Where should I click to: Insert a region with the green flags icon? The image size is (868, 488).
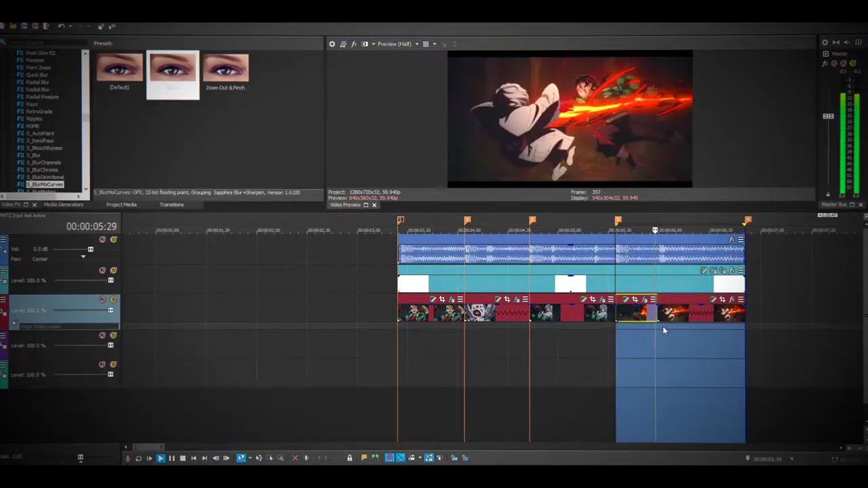(x=375, y=458)
